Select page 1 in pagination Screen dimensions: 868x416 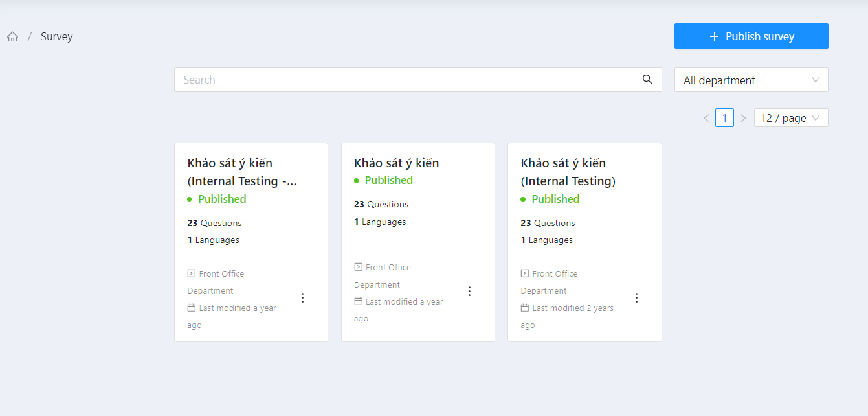(x=724, y=118)
